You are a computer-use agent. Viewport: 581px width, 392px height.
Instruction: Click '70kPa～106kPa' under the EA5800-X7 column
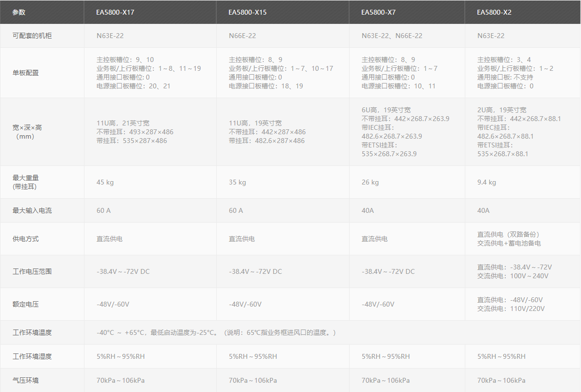tap(386, 380)
